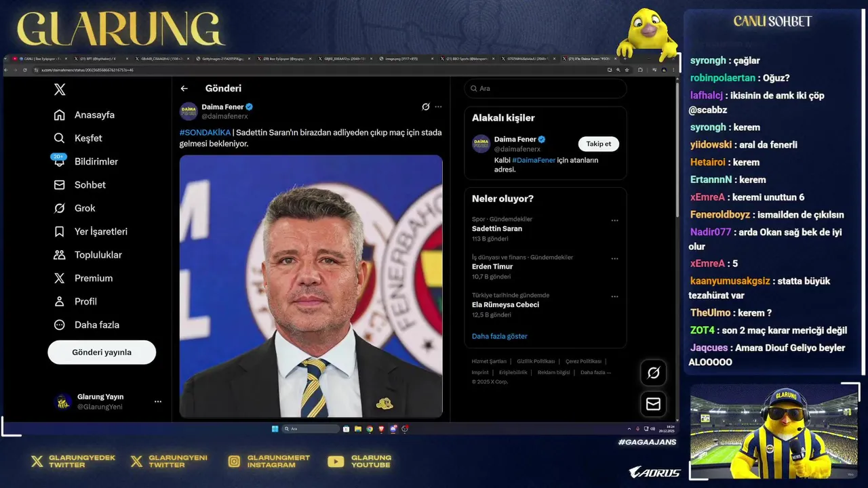
Task: Click #DaimaFener hashtag in bio
Action: (x=534, y=160)
